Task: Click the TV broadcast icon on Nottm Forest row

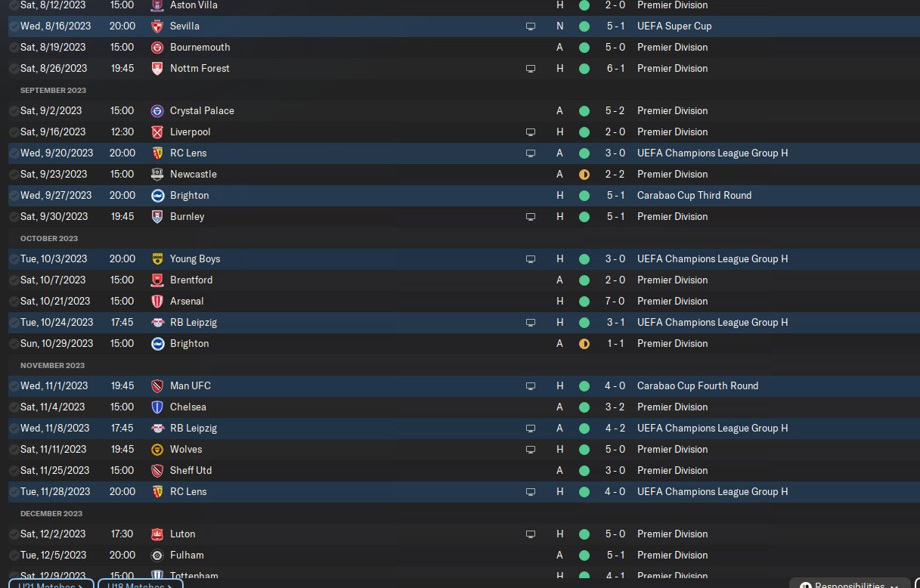Action: (x=531, y=68)
